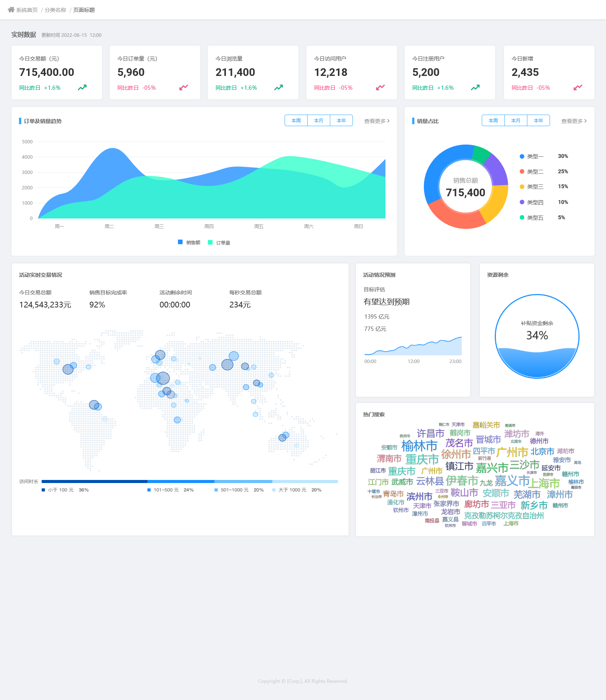Click 榆林市 in the word cloud
Screen dimensions: 606x700
(x=419, y=446)
